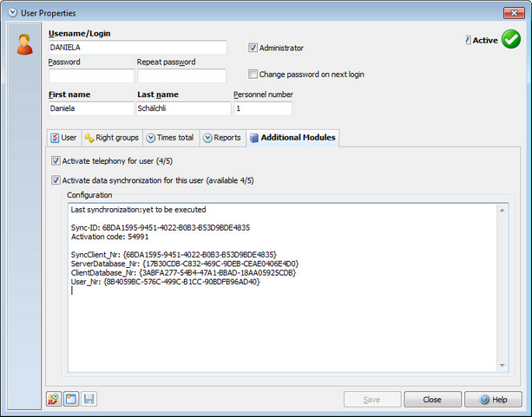Click the database icon on the Additional Modules tab
The image size is (532, 417).
pyautogui.click(x=253, y=138)
